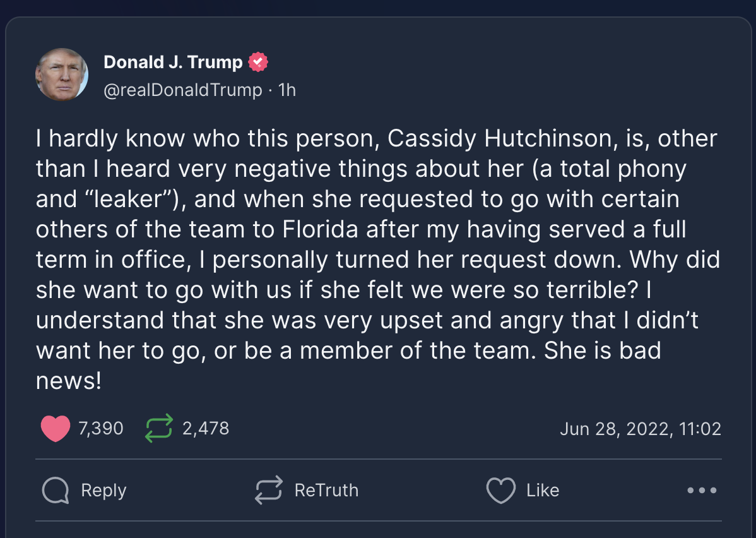Click the Reply text label
The height and width of the screenshot is (538, 756).
(x=103, y=490)
